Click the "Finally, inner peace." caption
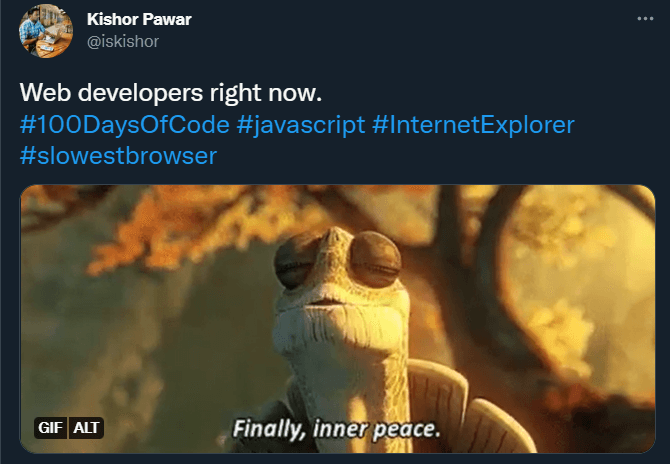The image size is (670, 464). click(x=336, y=429)
